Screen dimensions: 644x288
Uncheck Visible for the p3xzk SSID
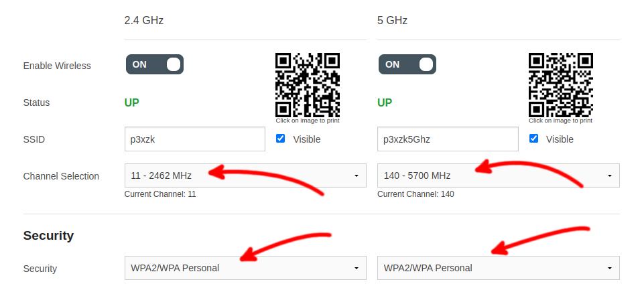281,139
